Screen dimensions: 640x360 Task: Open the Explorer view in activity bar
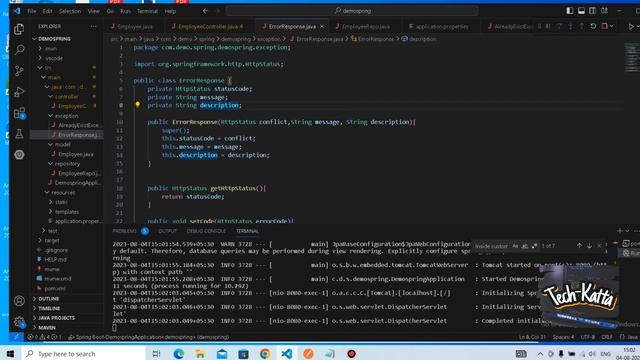click(19, 29)
